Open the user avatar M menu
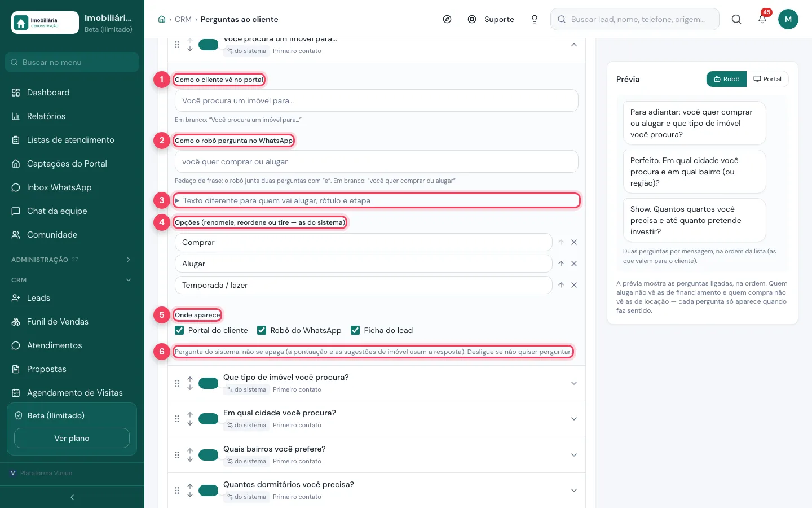812x508 pixels. pos(788,19)
